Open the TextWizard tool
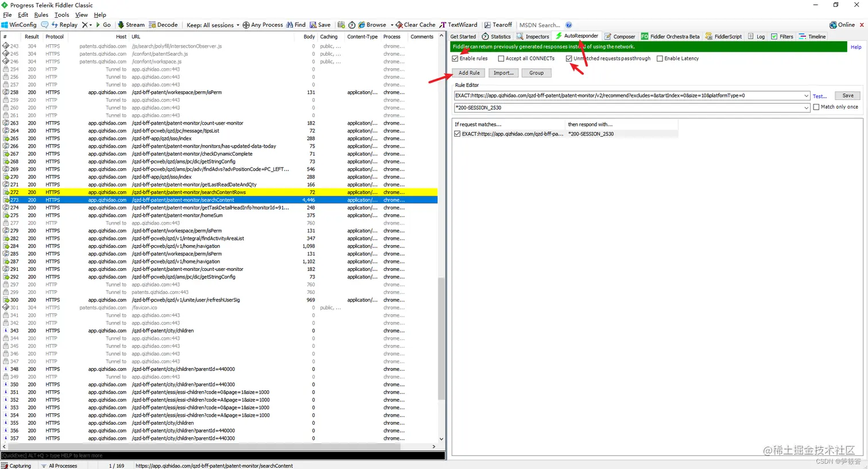This screenshot has height=469, width=868. 458,25
